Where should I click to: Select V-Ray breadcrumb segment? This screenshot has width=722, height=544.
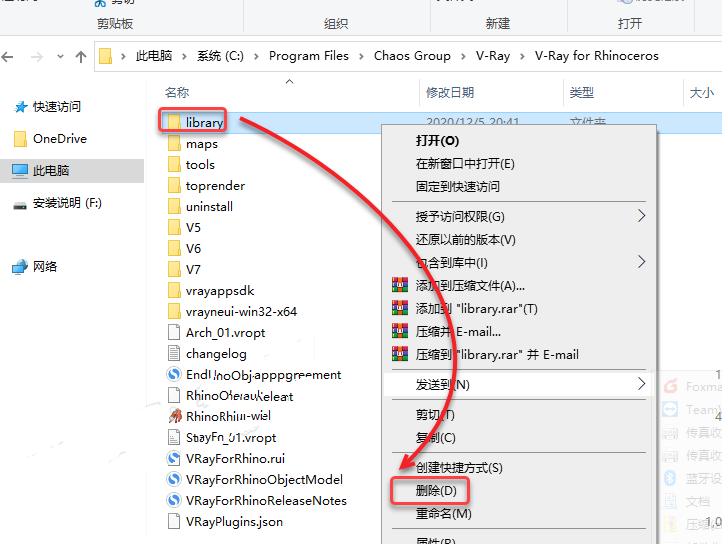click(493, 56)
